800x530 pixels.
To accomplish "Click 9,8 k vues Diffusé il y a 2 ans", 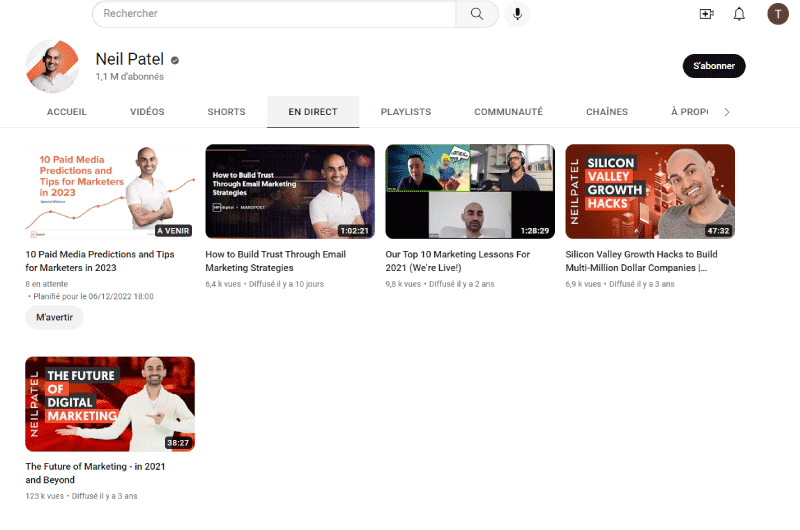I will pos(440,284).
